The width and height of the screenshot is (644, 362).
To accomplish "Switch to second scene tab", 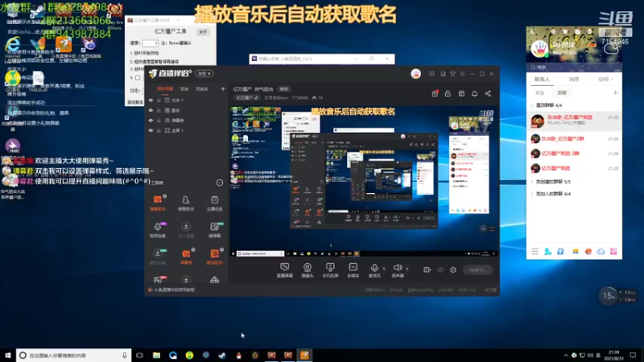I will coord(184,88).
